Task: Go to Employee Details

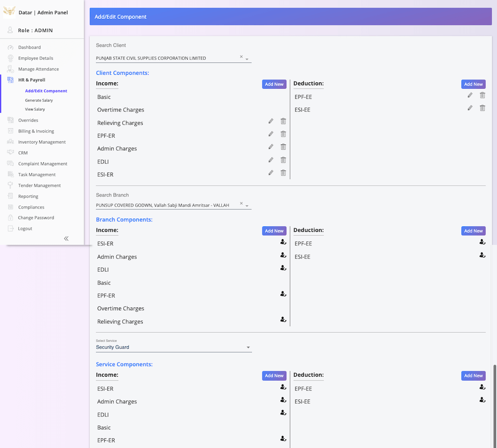Action: coord(35,58)
